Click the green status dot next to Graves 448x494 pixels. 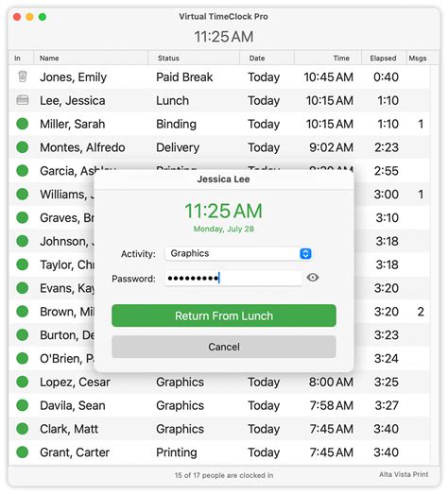(23, 217)
